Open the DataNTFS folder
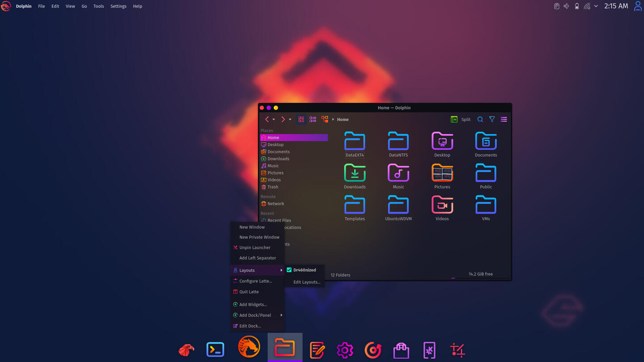644x362 pixels. coord(398,144)
